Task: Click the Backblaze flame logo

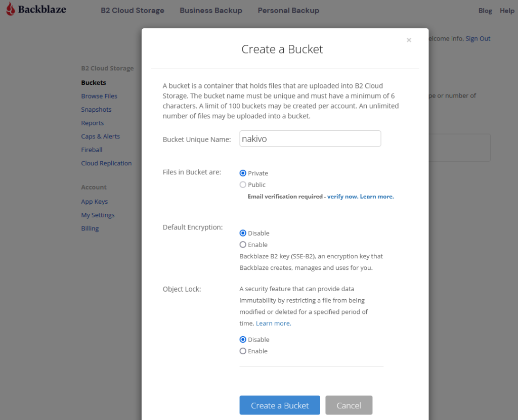Action: pos(11,9)
